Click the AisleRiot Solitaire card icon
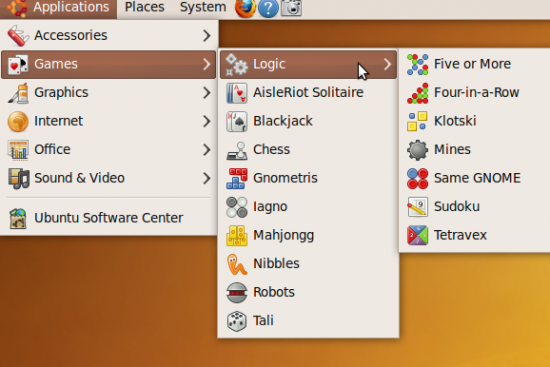 [237, 93]
